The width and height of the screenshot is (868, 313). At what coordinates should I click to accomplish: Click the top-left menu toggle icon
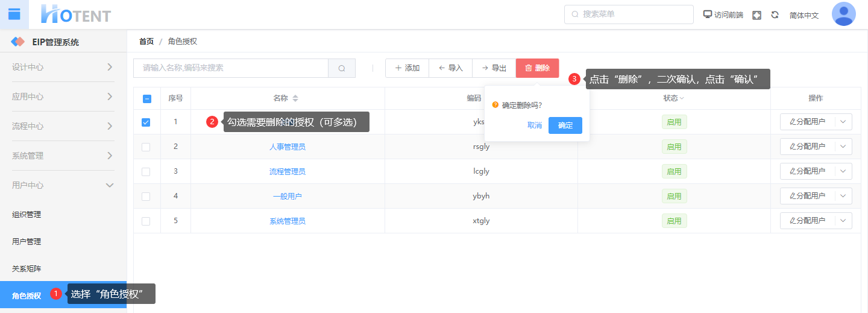14,14
